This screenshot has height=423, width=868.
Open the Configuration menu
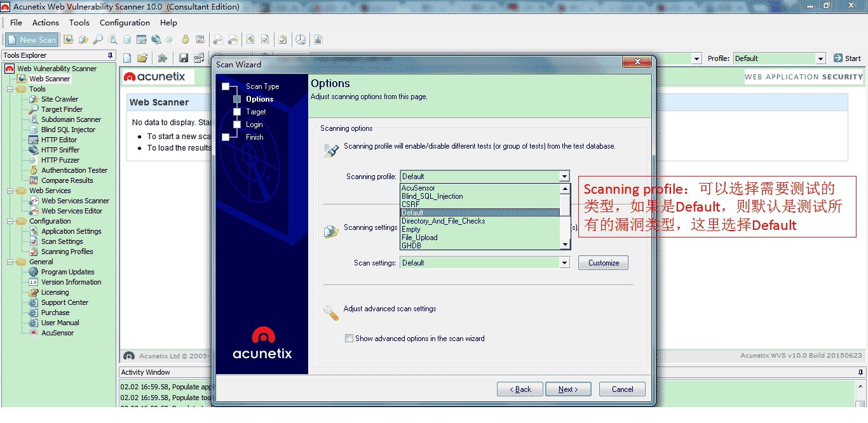(125, 22)
